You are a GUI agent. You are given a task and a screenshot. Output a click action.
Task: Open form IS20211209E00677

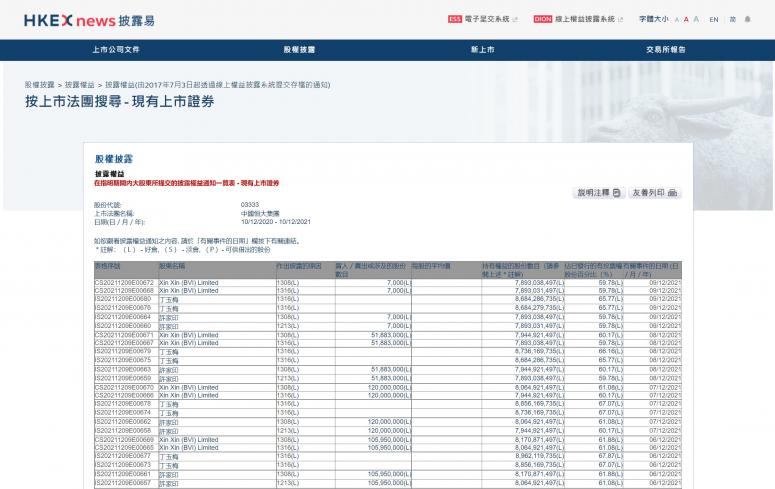(123, 456)
